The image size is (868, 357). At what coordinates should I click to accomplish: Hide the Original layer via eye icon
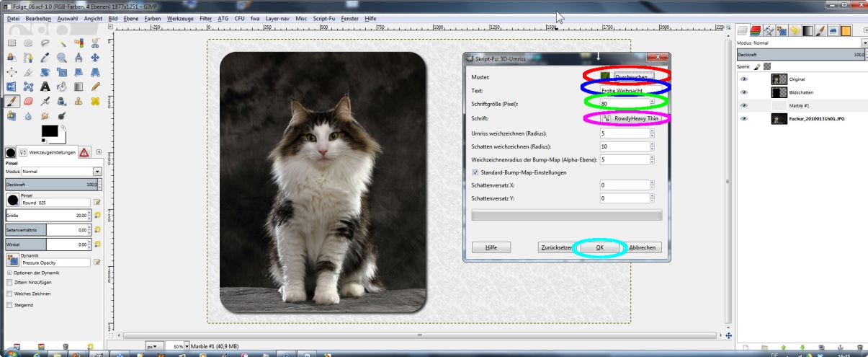click(x=744, y=79)
